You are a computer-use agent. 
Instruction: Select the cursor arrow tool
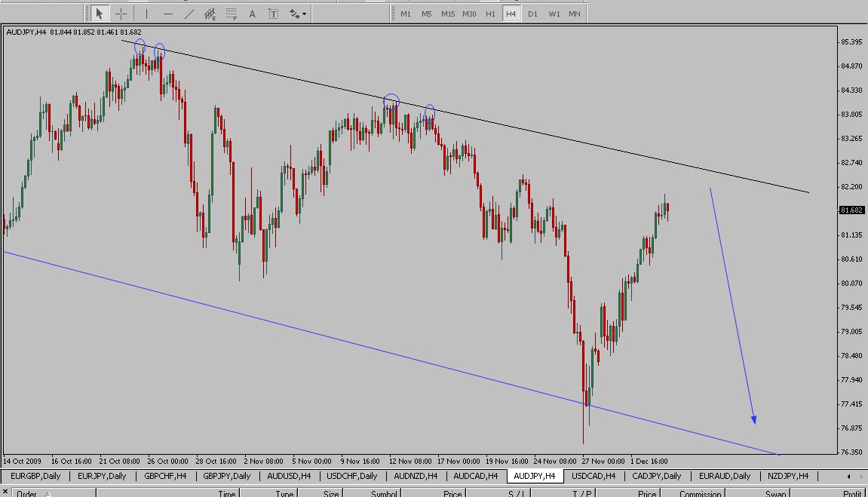pos(99,14)
